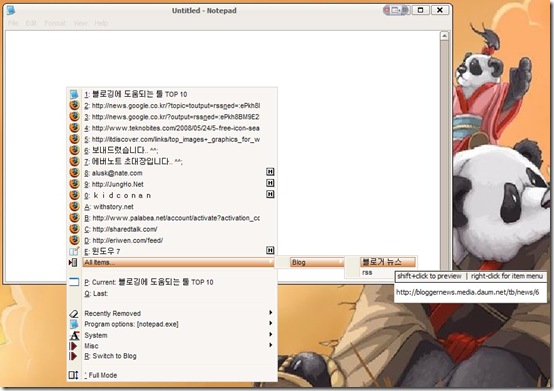Click the H marker on clip E row
The height and width of the screenshot is (391, 554).
(x=270, y=251)
